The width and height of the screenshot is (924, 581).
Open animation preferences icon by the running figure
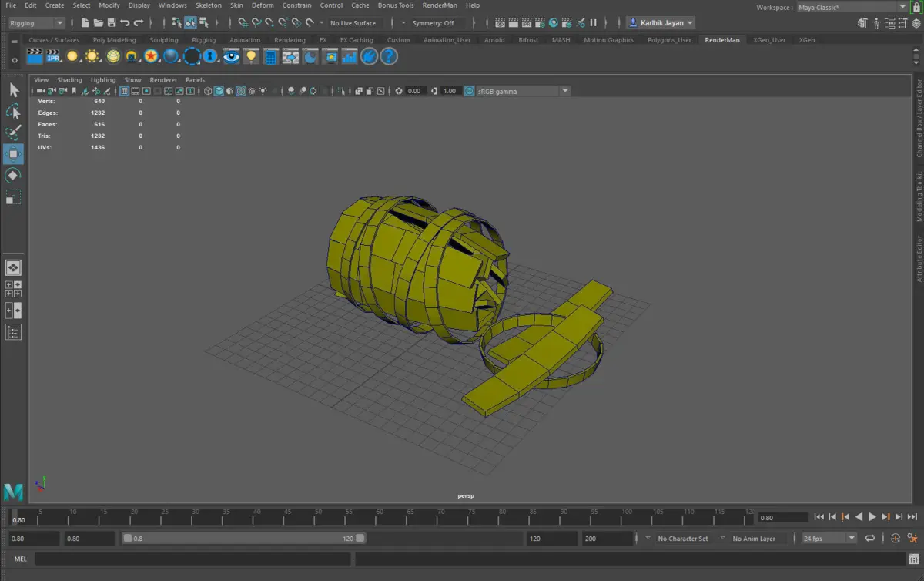click(912, 539)
